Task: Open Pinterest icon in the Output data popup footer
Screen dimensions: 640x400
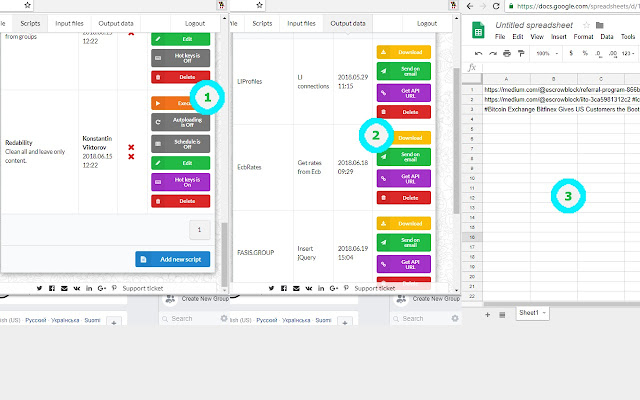Action: tap(346, 288)
